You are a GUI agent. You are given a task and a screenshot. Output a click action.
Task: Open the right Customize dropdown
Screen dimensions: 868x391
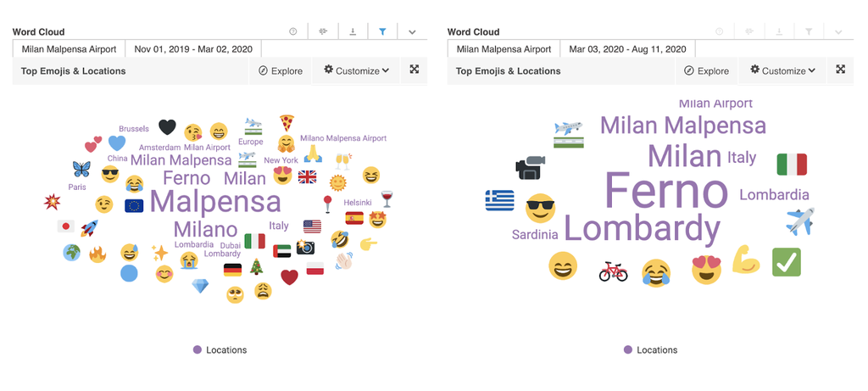[x=782, y=71]
